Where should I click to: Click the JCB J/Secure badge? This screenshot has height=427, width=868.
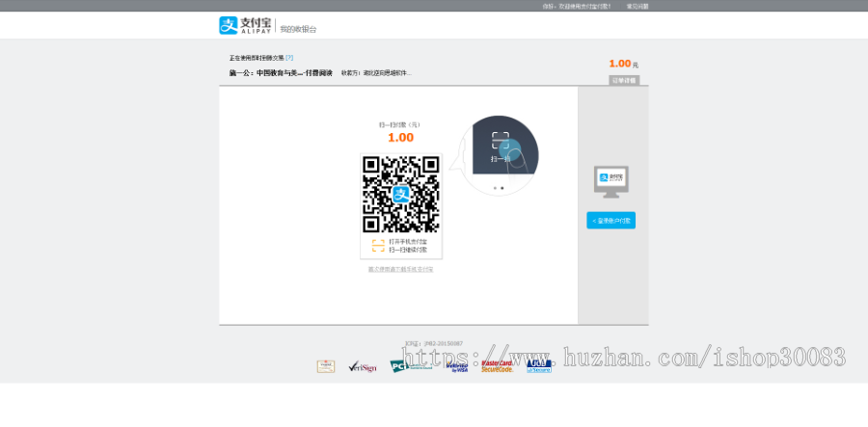coord(539,365)
